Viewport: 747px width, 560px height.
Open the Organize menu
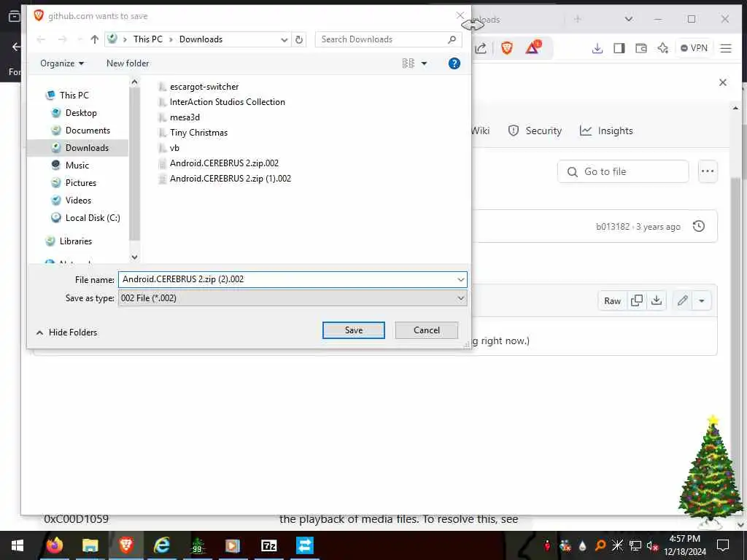tap(62, 63)
